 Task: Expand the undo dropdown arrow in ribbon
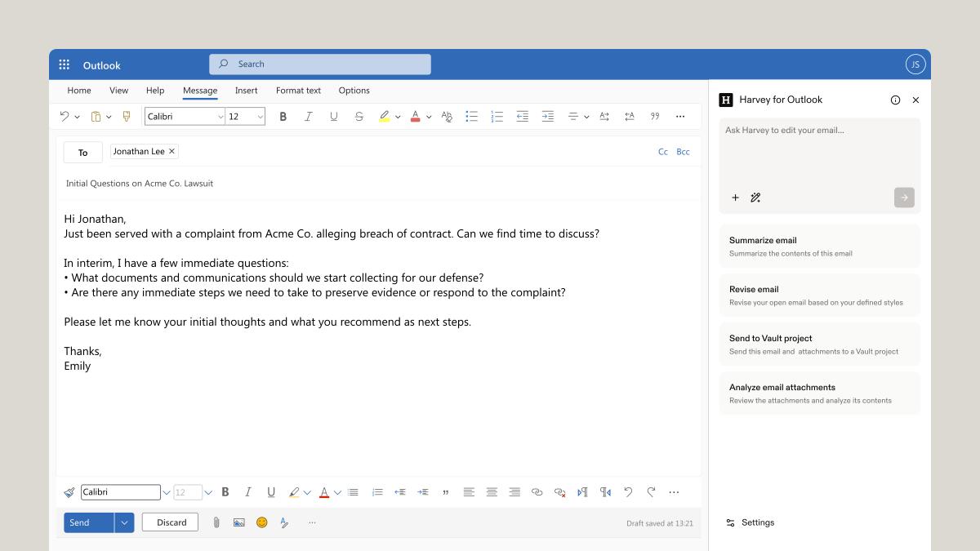[x=78, y=118]
